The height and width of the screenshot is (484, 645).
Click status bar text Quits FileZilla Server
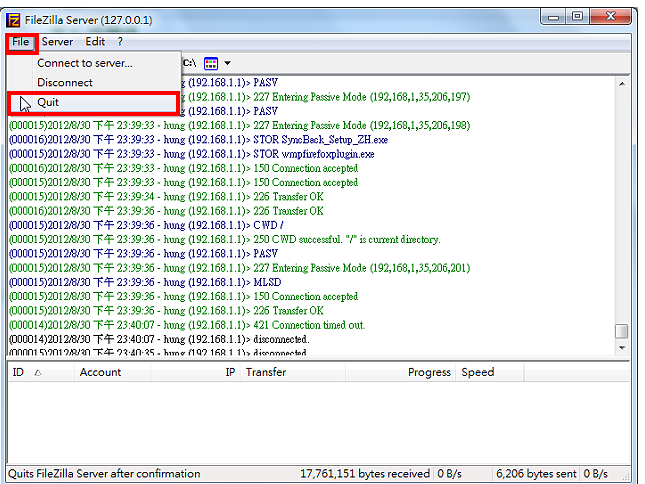point(104,474)
